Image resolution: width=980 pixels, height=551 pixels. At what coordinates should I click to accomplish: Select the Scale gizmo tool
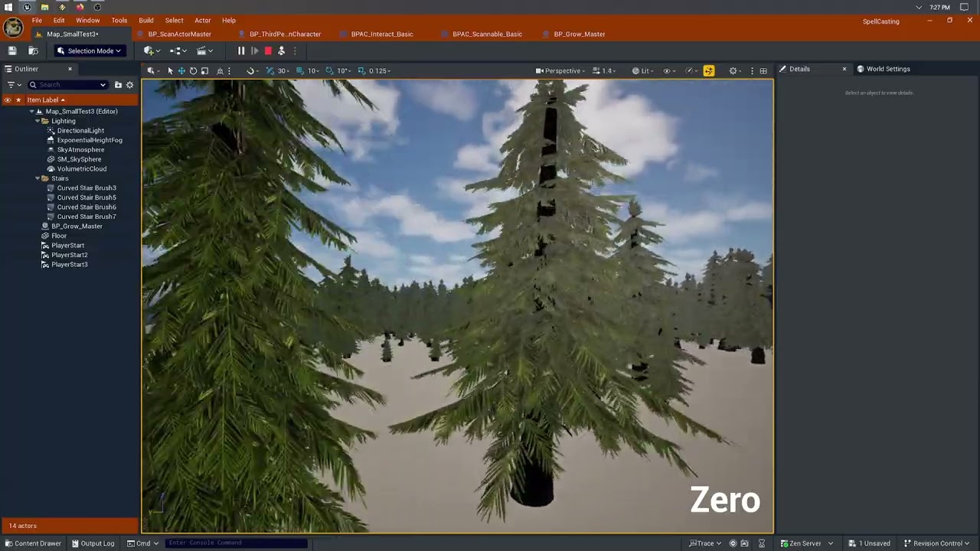pos(204,70)
